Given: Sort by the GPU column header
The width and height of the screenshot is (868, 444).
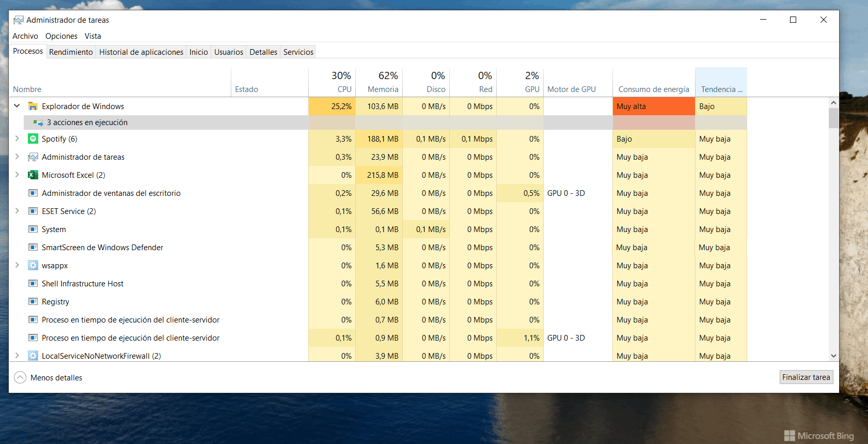Looking at the screenshot, I should [x=520, y=82].
